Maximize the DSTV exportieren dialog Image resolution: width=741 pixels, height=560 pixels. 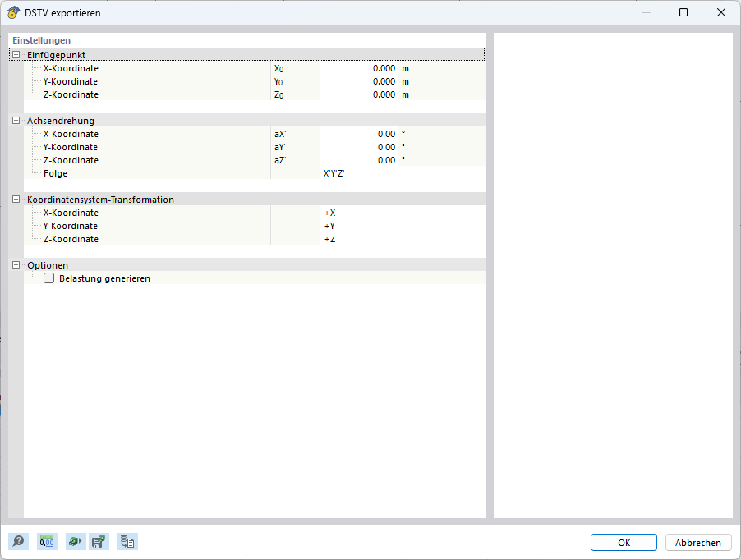click(x=683, y=13)
